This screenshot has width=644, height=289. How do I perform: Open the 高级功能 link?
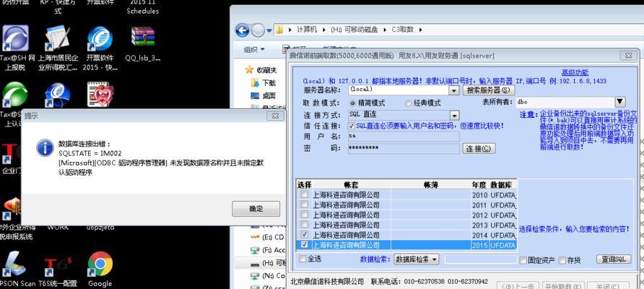[575, 73]
